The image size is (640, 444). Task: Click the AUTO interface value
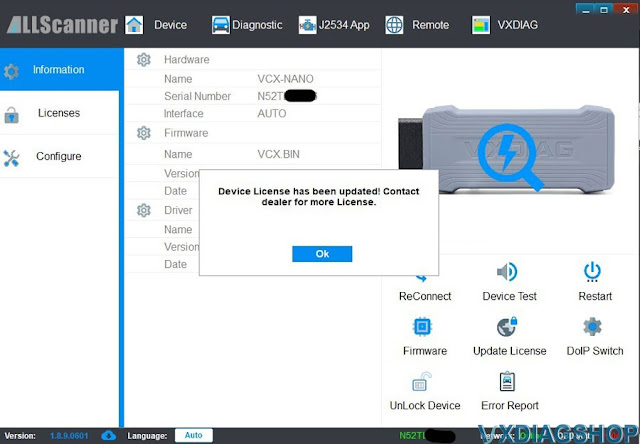[x=271, y=113]
